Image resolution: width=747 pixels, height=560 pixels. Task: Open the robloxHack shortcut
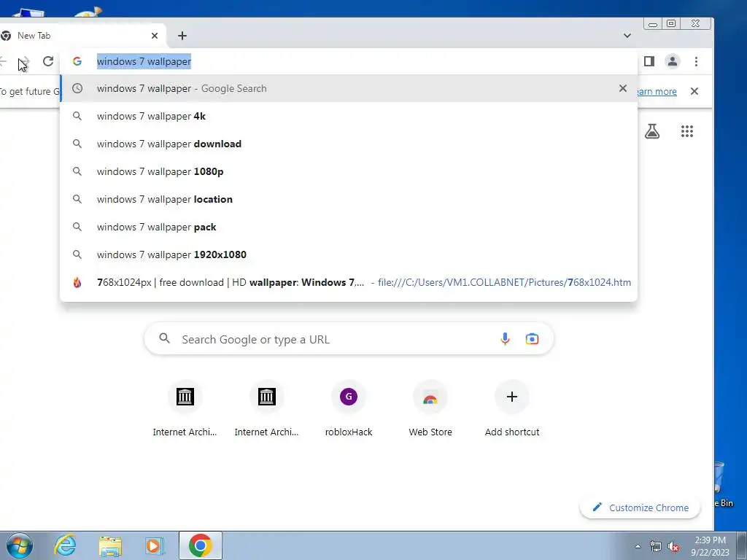[349, 410]
